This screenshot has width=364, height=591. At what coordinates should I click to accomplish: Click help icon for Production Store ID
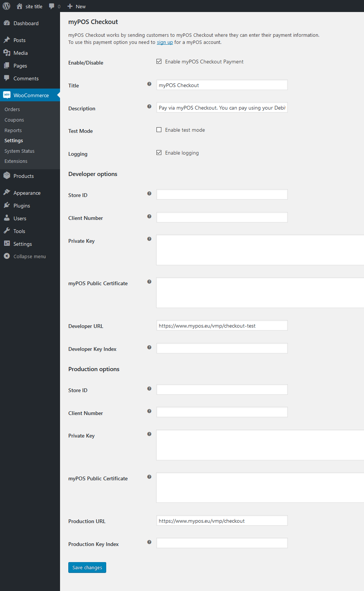(x=149, y=389)
